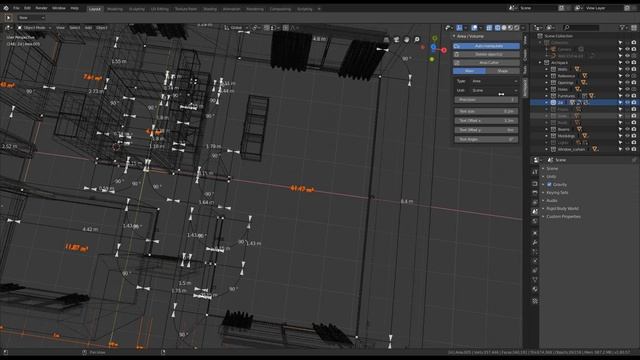Open the Global transform orientation dropdown
This screenshot has height=360, width=640.
click(x=236, y=28)
